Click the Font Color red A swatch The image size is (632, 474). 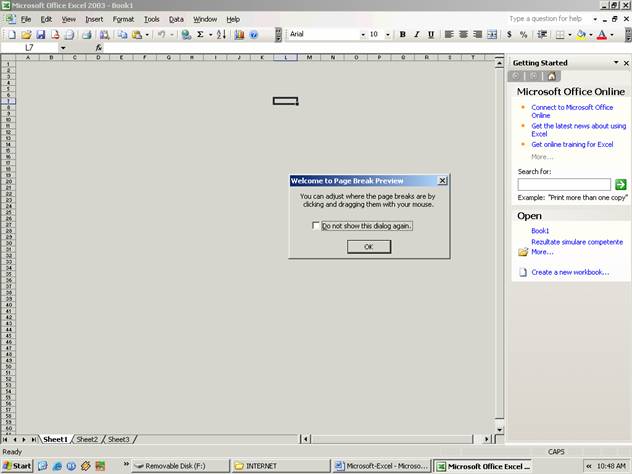tap(602, 35)
